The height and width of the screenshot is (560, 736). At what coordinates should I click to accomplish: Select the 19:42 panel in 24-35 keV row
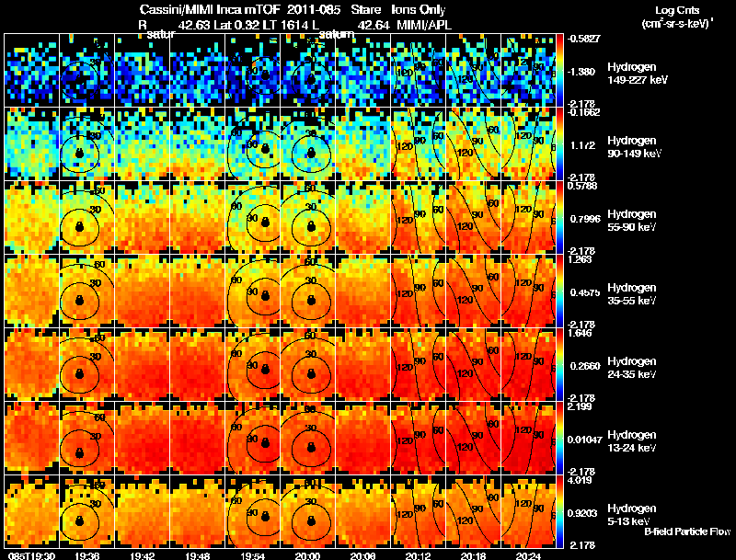(143, 365)
